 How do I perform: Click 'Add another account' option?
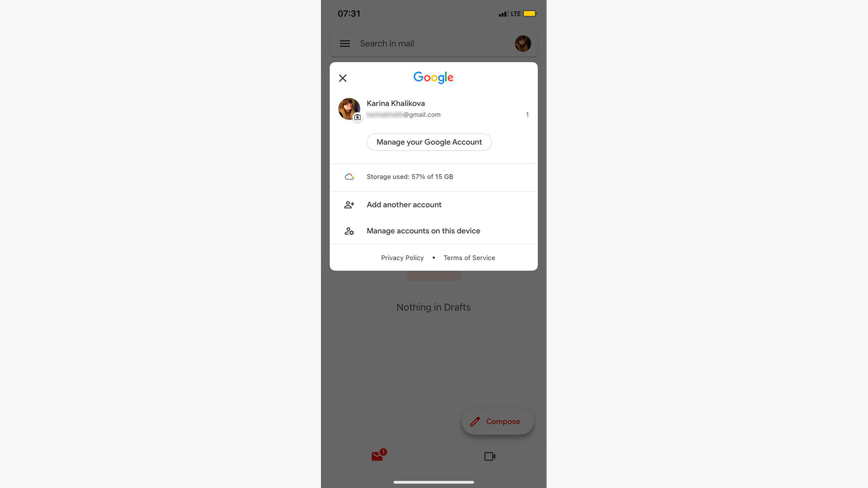(x=404, y=204)
